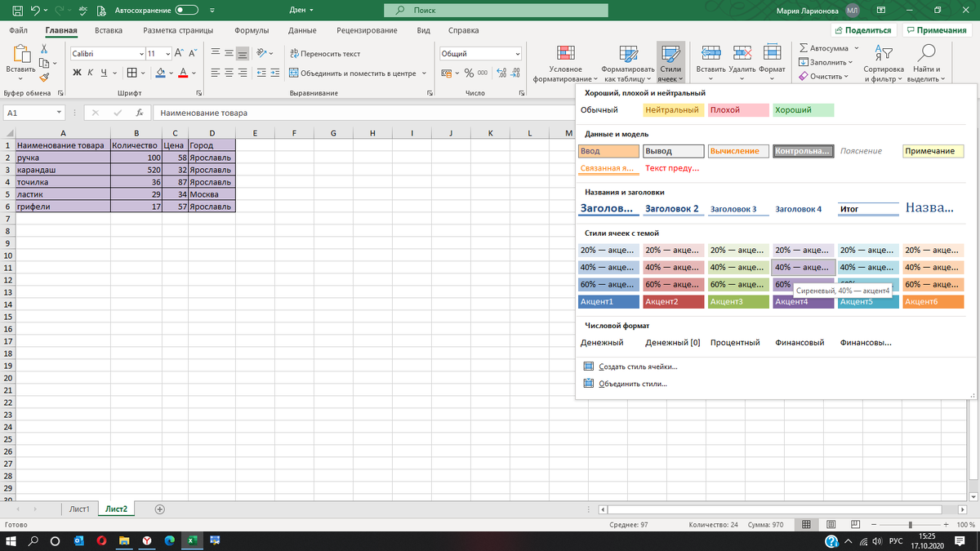Switch to the Формулы ribbon tab

point(252,30)
